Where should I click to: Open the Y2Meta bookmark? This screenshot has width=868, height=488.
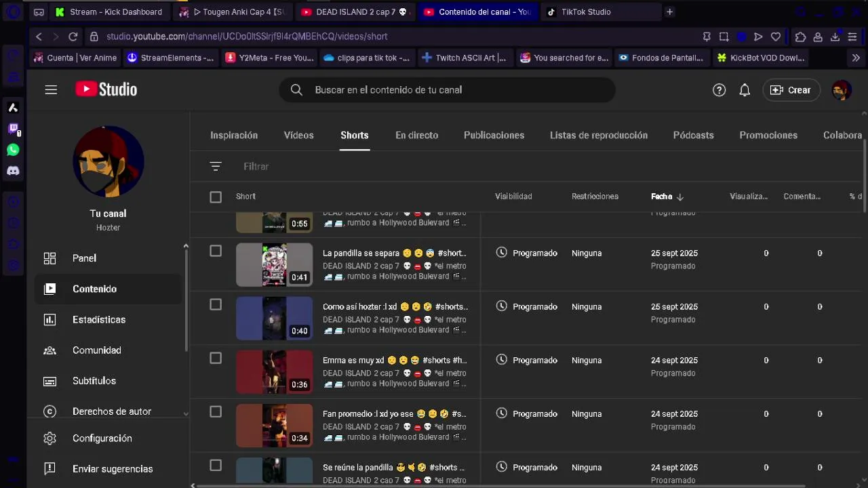[270, 58]
